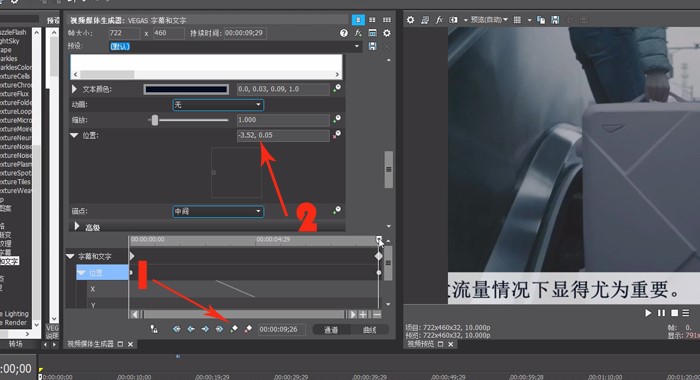Toggle split screen view icon in preview
Image resolution: width=700 pixels, height=380 pixels.
[454, 20]
